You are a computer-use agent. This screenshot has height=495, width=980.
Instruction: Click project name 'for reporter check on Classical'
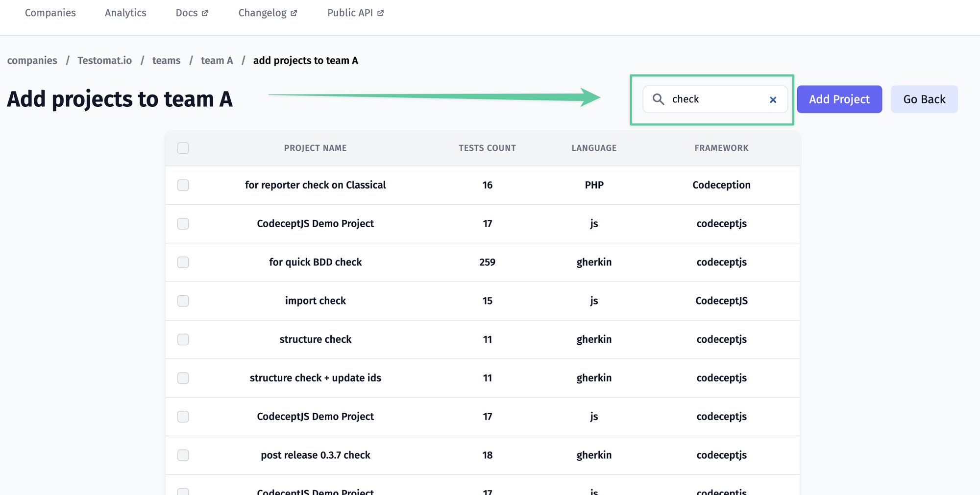coord(315,185)
